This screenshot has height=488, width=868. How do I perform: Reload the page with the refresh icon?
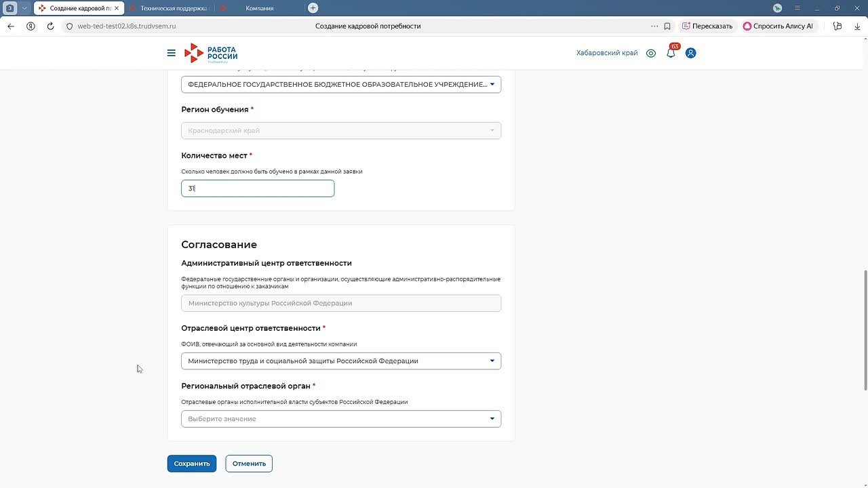pyautogui.click(x=50, y=26)
